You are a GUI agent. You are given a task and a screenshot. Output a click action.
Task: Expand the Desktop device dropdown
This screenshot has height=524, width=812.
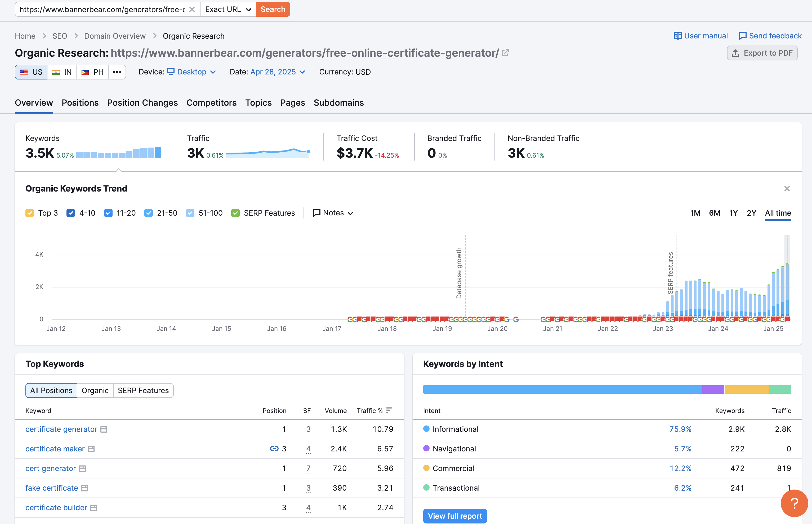[x=191, y=72]
